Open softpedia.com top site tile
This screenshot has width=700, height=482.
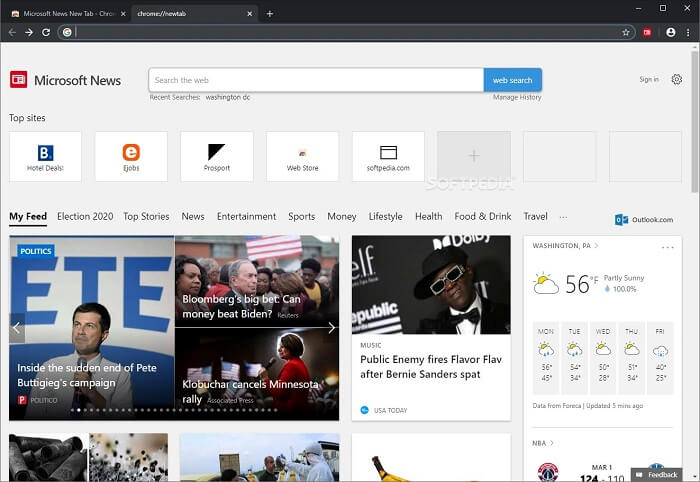pos(388,156)
